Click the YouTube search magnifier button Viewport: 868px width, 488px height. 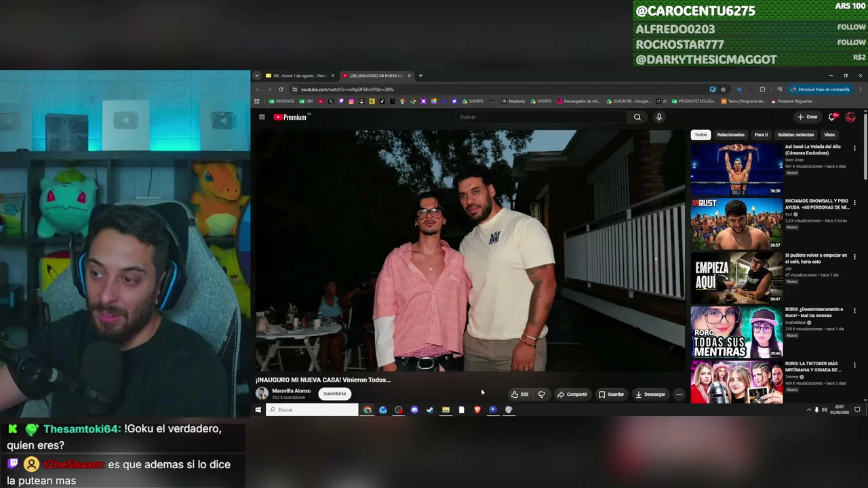tap(637, 117)
